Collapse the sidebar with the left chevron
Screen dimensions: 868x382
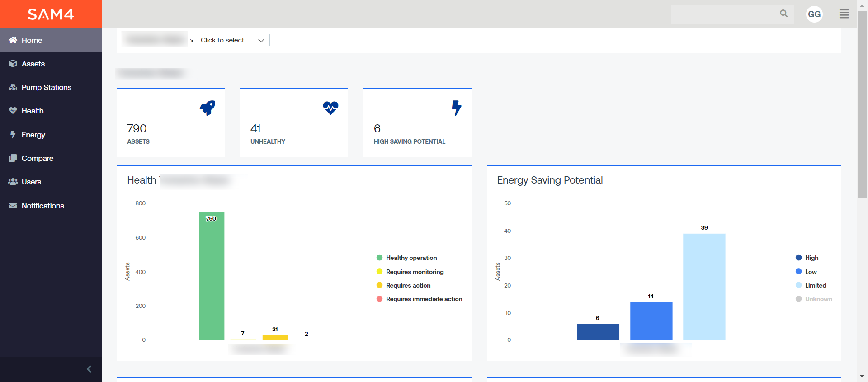click(89, 369)
